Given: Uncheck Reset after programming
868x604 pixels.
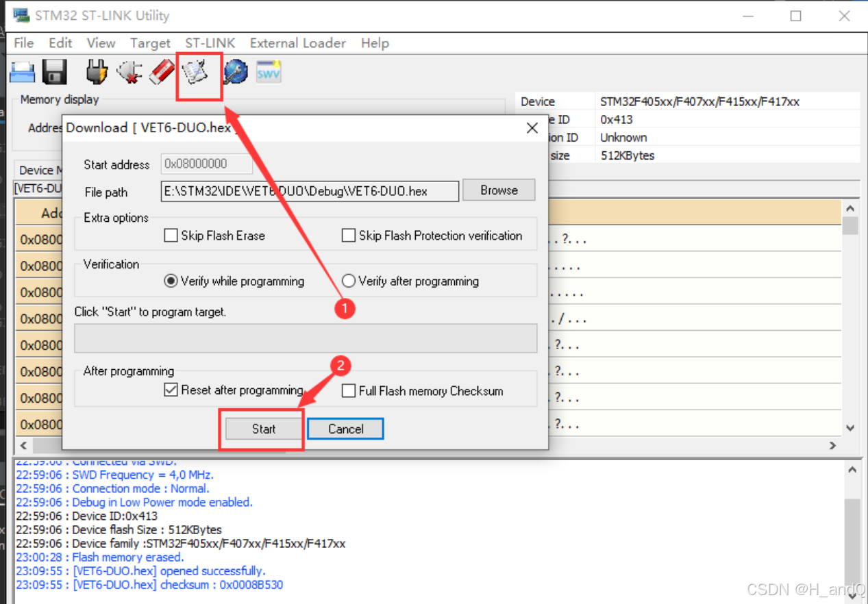Looking at the screenshot, I should 171,390.
